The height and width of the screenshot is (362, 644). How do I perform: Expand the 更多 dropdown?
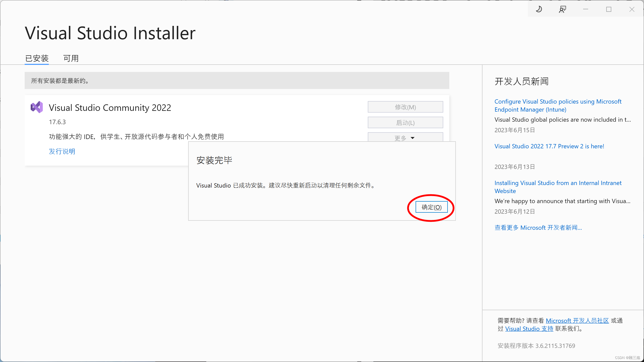[406, 137]
